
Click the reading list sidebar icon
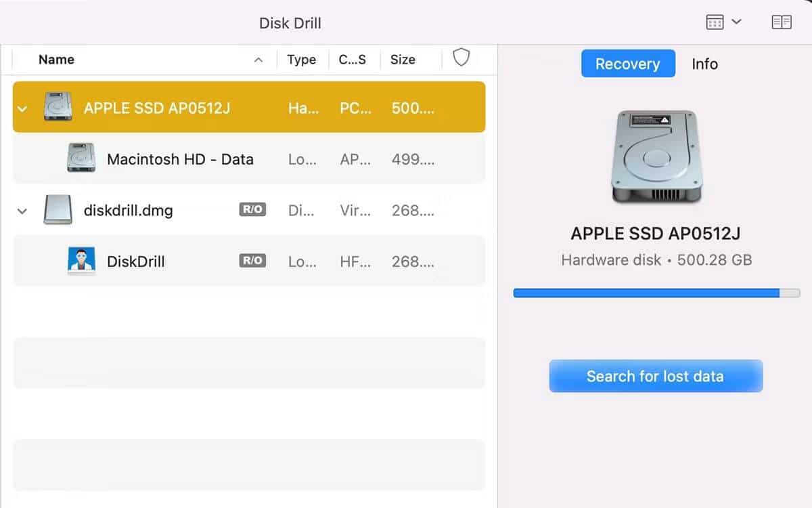[781, 21]
